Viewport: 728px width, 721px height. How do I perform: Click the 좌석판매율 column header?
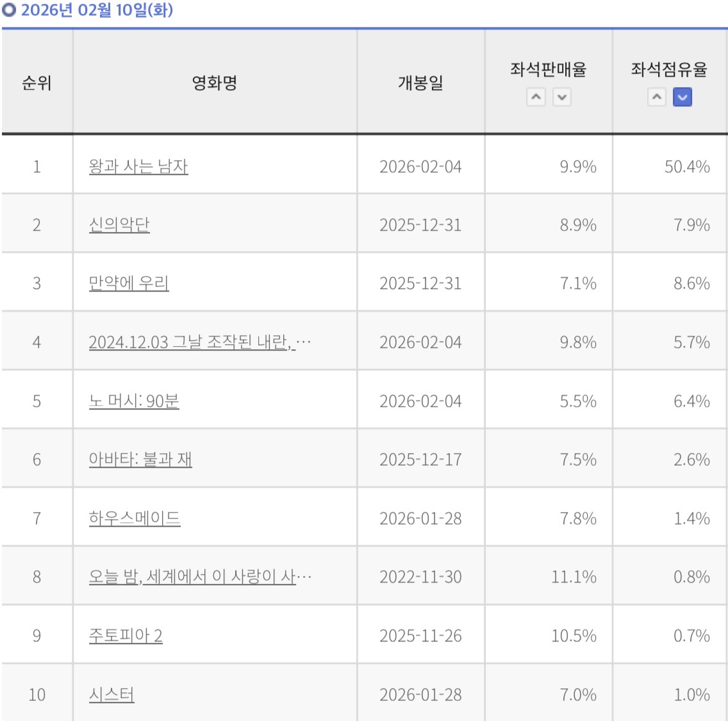(x=549, y=69)
